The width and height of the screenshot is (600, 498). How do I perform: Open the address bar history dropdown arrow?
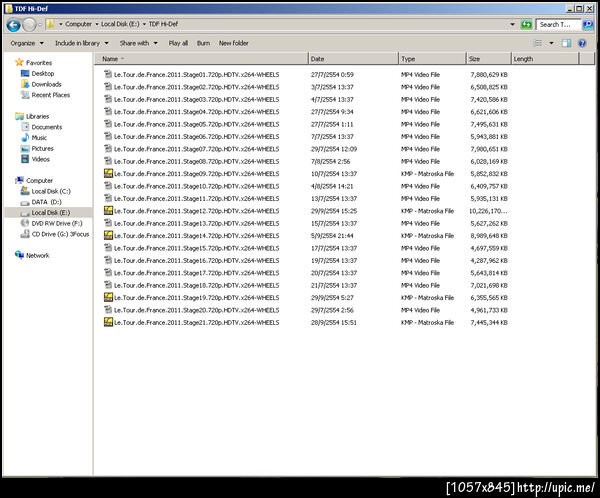coord(512,24)
